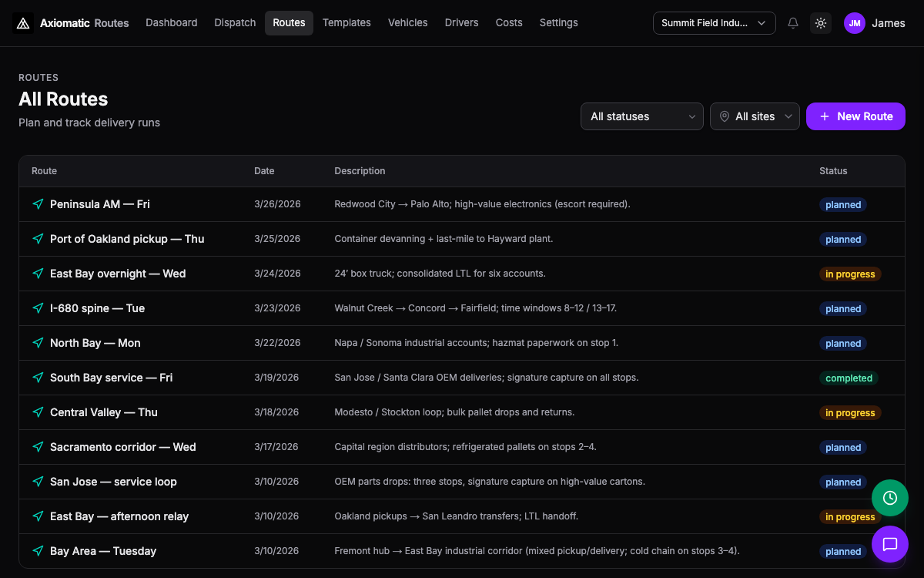Open the purple chat floating button
Viewport: 924px width, 578px height.
pyautogui.click(x=890, y=544)
